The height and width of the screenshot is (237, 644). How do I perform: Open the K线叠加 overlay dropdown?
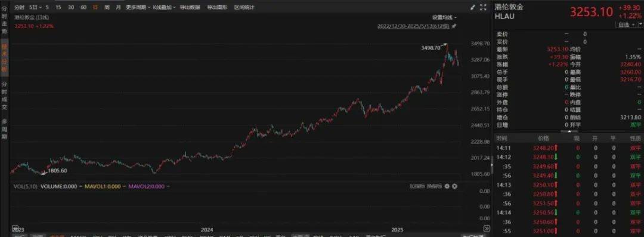click(165, 7)
